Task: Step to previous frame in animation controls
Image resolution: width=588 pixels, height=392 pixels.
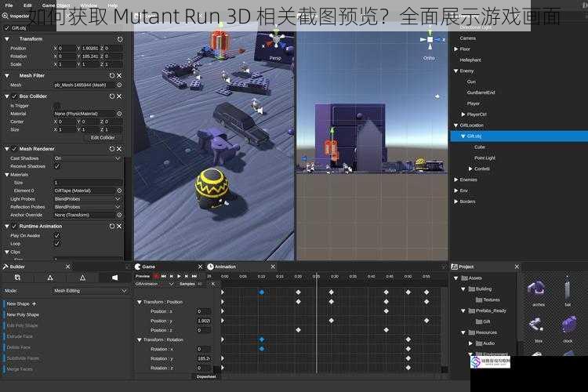Action: [172, 276]
